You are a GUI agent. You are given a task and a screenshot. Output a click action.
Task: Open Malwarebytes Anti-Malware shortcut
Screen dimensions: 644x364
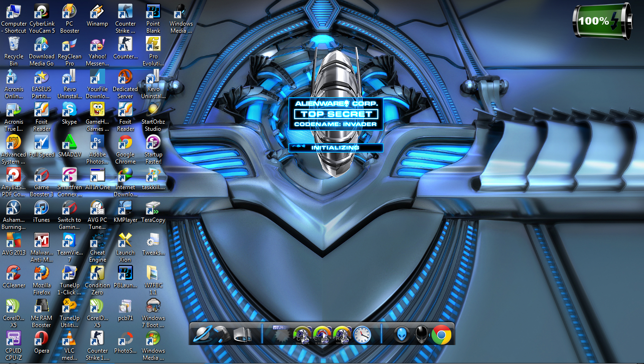[x=42, y=247]
